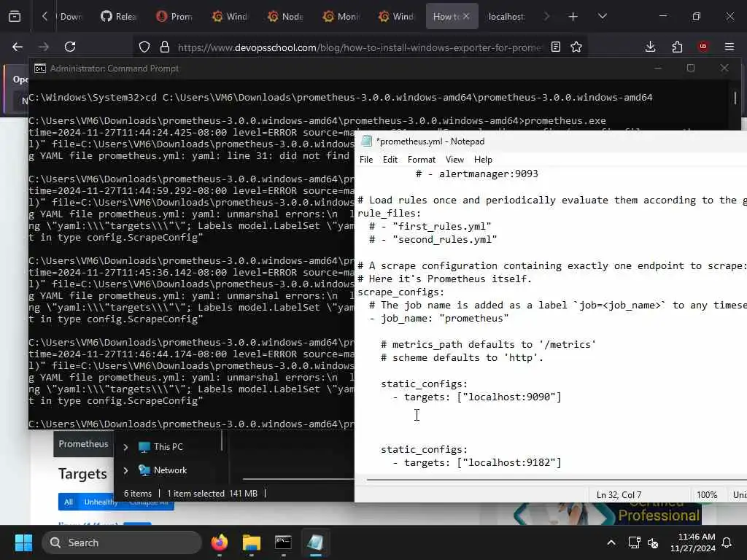
Task: Open Notepad Format menu
Action: coord(422,160)
